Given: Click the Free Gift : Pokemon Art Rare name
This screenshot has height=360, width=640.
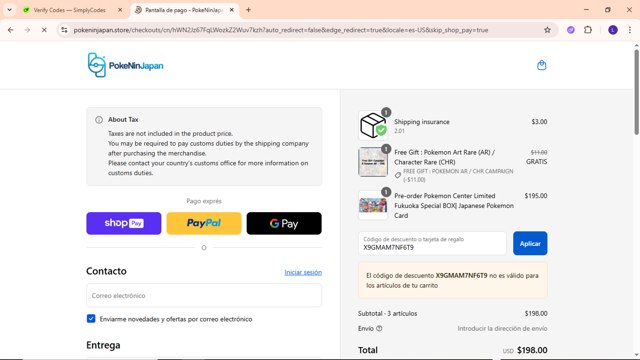Looking at the screenshot, I should tap(444, 157).
